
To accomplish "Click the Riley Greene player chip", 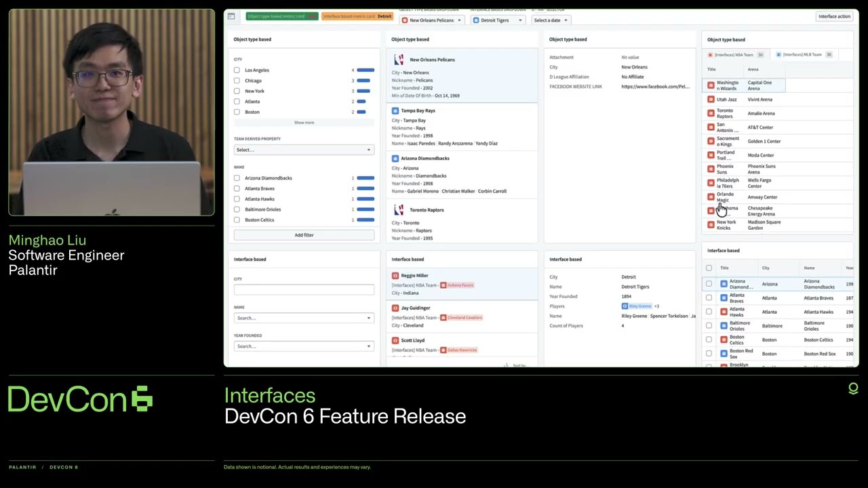I will pos(637,306).
